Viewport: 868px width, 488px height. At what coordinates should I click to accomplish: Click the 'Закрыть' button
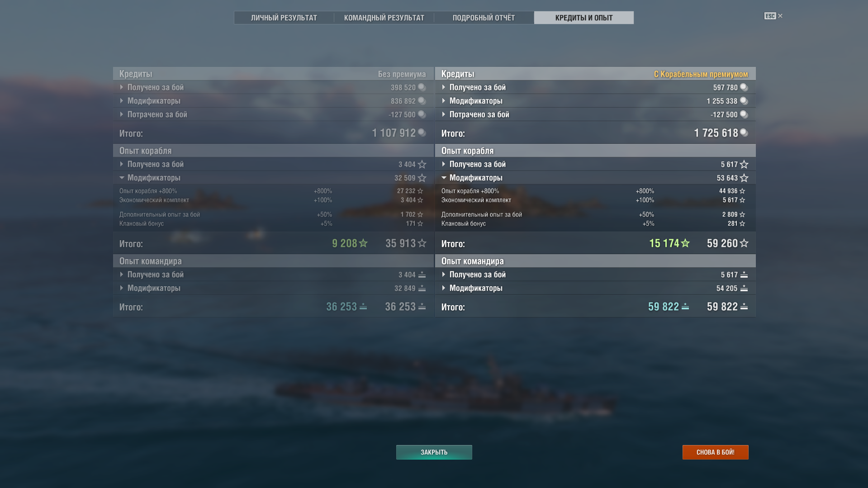tap(434, 452)
